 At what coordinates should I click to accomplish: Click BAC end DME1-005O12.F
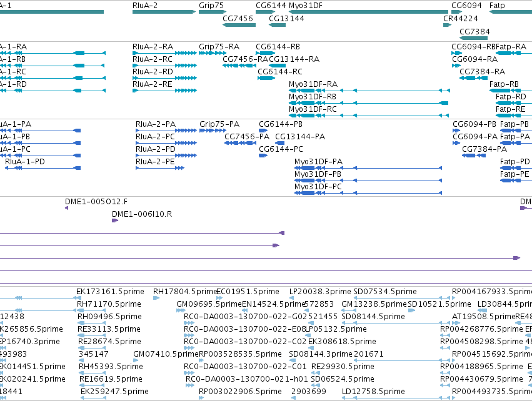pyautogui.click(x=96, y=201)
